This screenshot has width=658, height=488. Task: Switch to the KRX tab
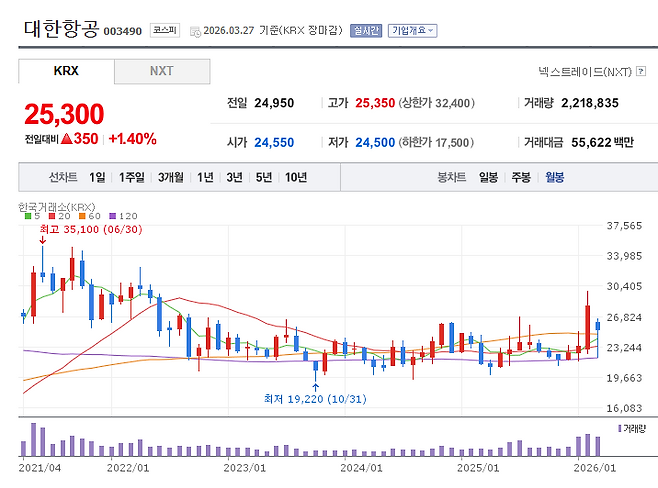[65, 71]
